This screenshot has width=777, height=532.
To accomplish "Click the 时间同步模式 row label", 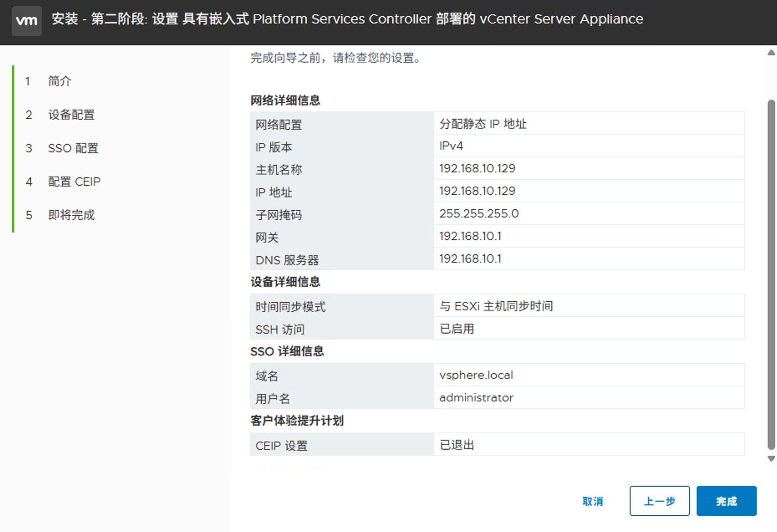I will [290, 307].
